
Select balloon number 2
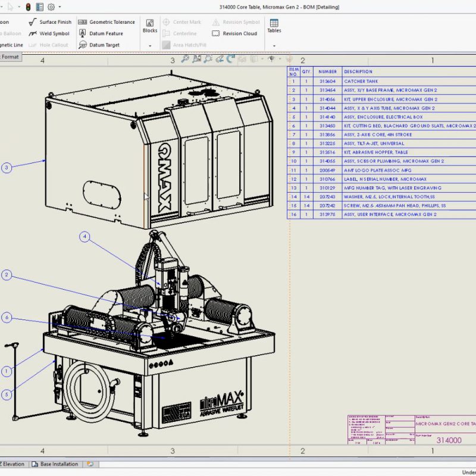point(7,275)
